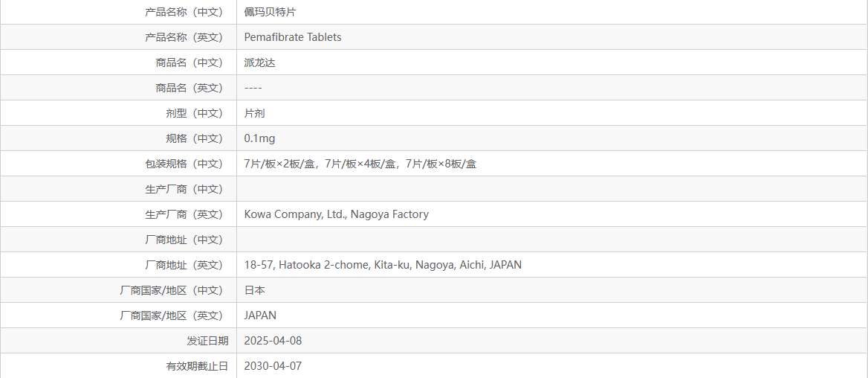Click Kowa Company, Ltd., Nagoya Factory
868x378 pixels.
[336, 214]
